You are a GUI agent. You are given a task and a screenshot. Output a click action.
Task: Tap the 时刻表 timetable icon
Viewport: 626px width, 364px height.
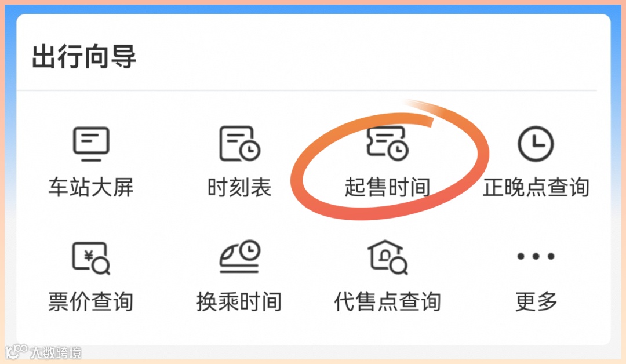pyautogui.click(x=239, y=144)
